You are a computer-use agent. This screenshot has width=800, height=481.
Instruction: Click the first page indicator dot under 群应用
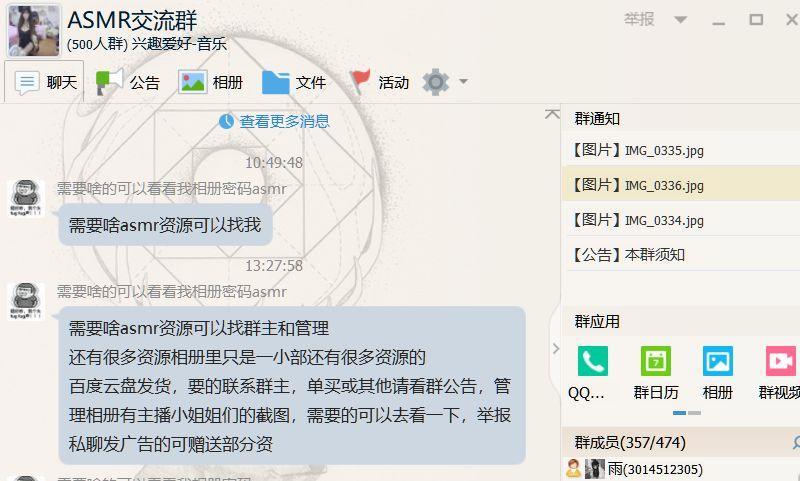pos(679,413)
